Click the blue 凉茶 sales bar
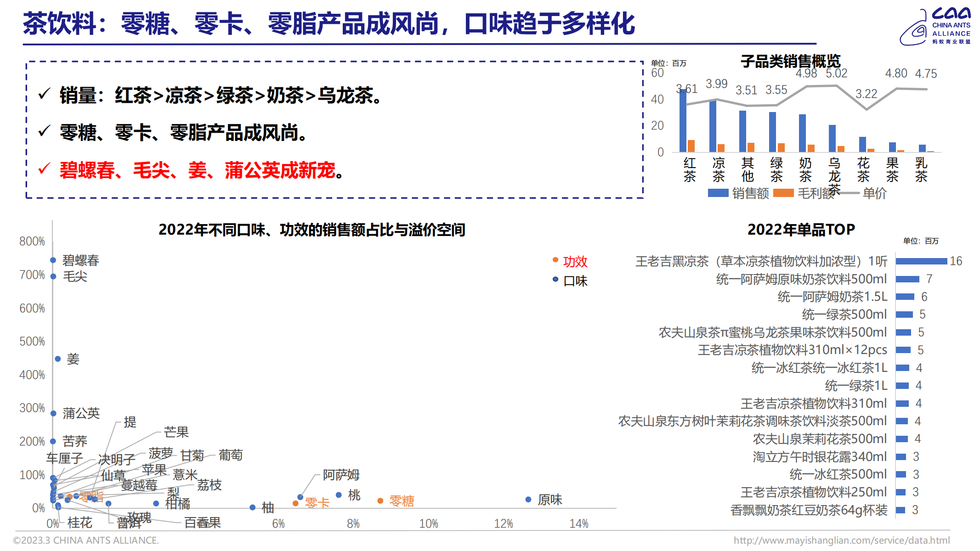 (713, 127)
